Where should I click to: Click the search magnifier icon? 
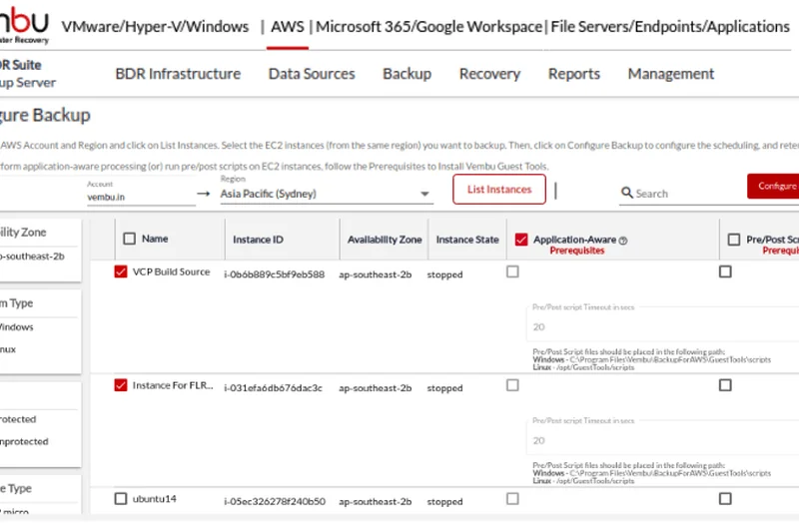tap(627, 193)
